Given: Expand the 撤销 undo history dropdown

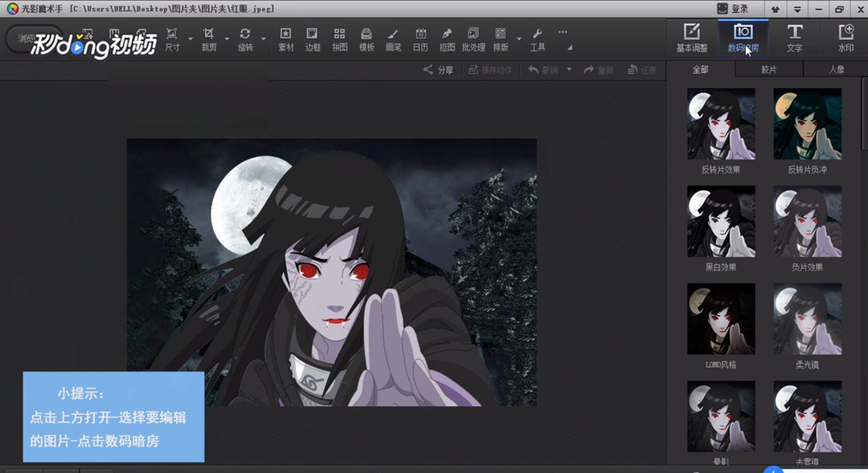Looking at the screenshot, I should point(569,69).
